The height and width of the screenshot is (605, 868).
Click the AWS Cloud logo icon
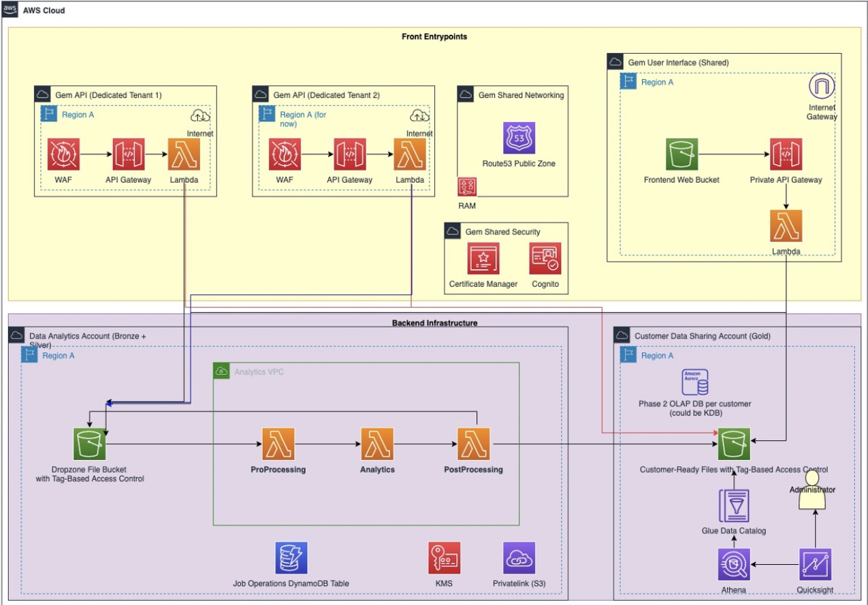(x=10, y=10)
